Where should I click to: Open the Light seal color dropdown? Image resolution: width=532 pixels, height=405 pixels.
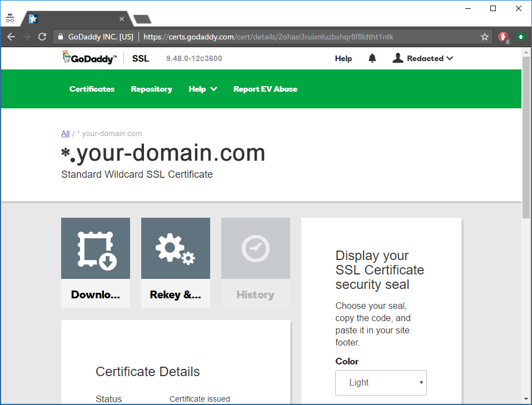[381, 383]
